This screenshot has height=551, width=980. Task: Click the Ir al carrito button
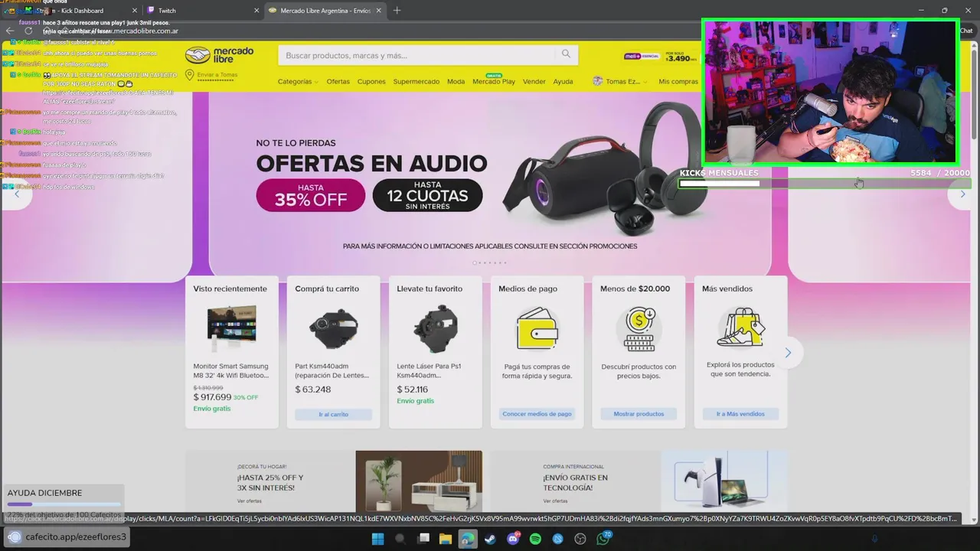[334, 414]
